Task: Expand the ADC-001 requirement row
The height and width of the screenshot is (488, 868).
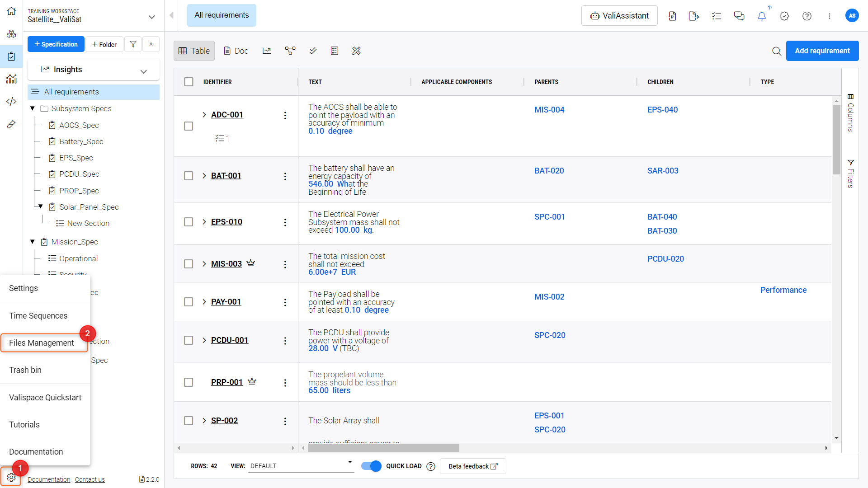Action: 204,115
